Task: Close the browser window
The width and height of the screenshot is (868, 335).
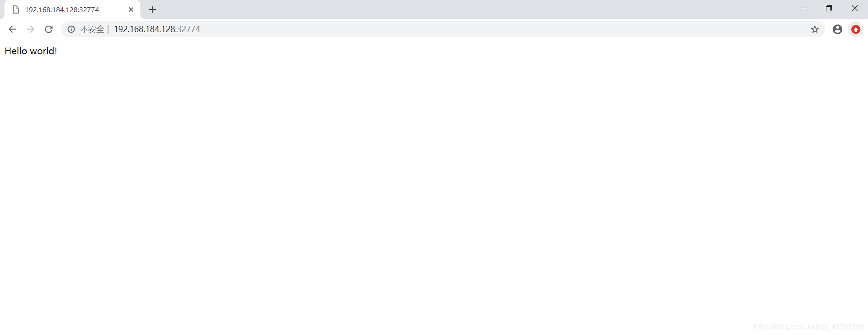Action: [855, 8]
